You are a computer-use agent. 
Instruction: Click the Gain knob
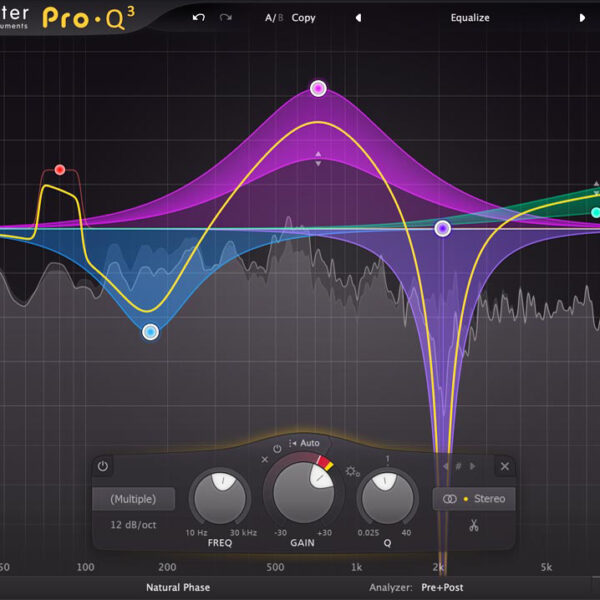(x=298, y=487)
